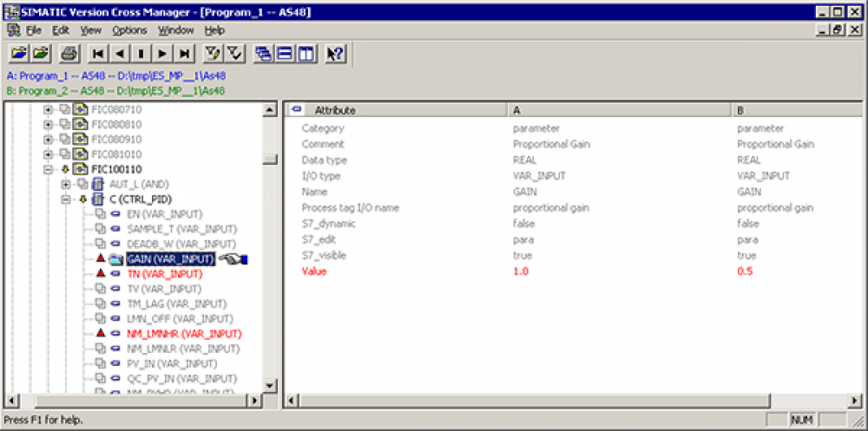Screen dimensions: 868x431
Task: Expand the FIC080910 tree node
Action: (x=48, y=139)
